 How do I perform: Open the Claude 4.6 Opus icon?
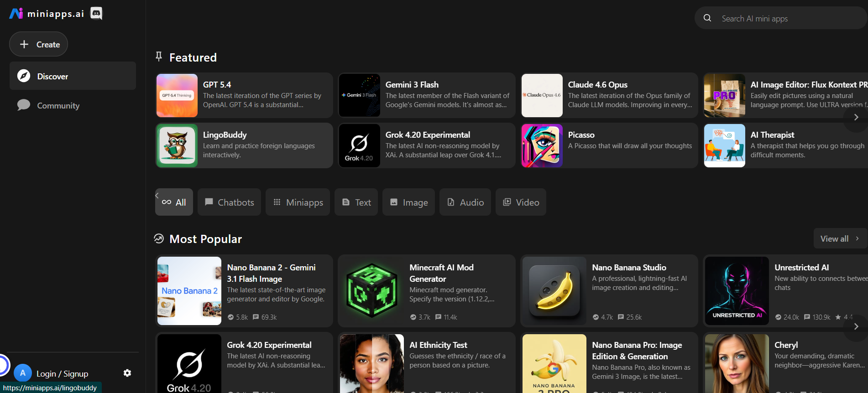[x=542, y=95]
